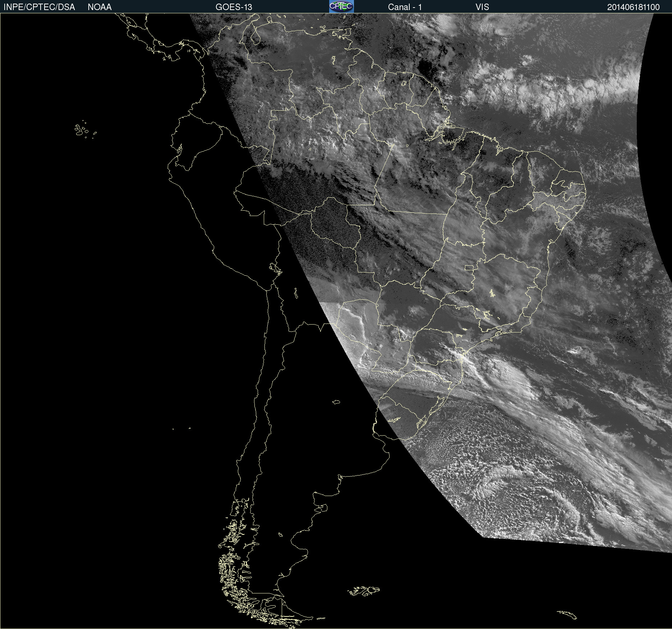Viewport: 672px width, 629px height.
Task: Select the GOES-13 satellite label
Action: point(234,7)
